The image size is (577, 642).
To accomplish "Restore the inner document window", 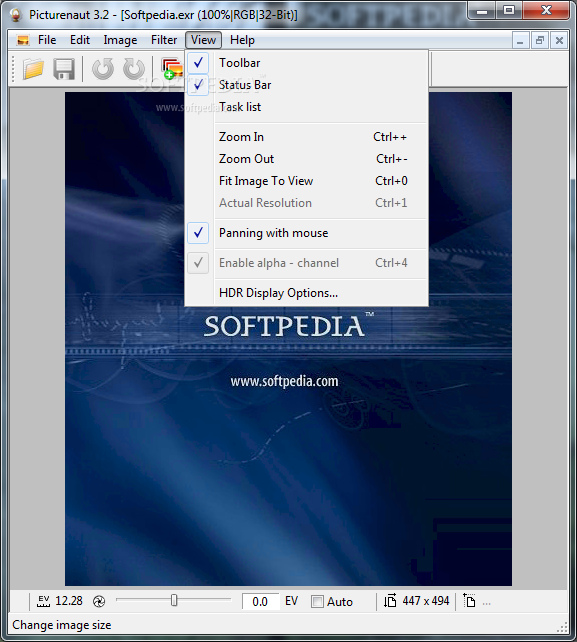I will point(540,41).
